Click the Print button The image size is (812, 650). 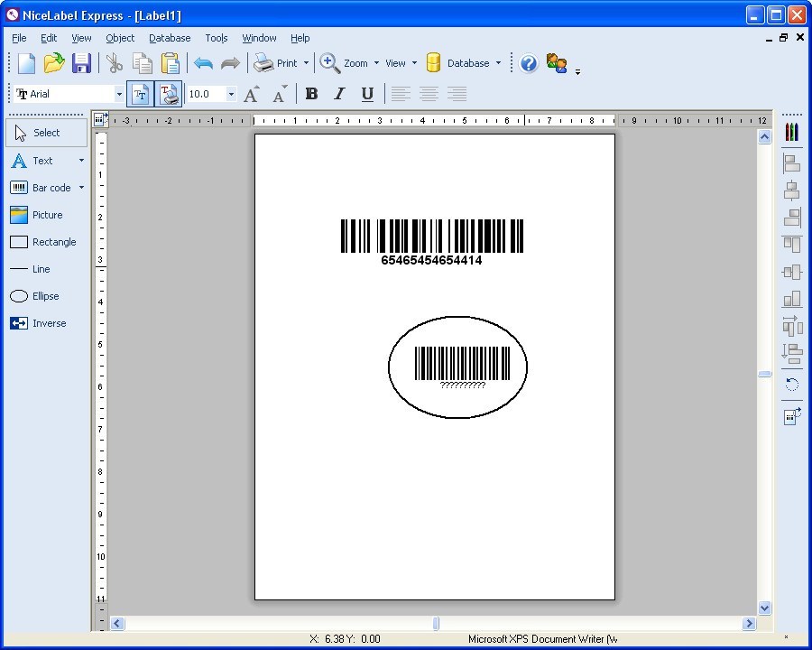pyautogui.click(x=276, y=63)
